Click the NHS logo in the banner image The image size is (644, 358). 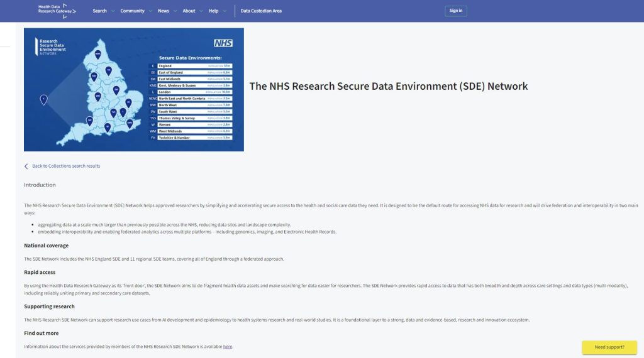point(223,43)
